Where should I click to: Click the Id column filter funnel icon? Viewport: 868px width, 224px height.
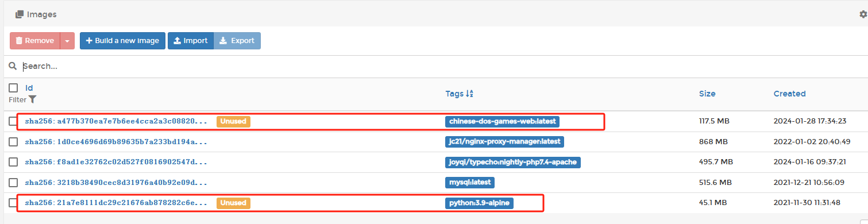[33, 99]
